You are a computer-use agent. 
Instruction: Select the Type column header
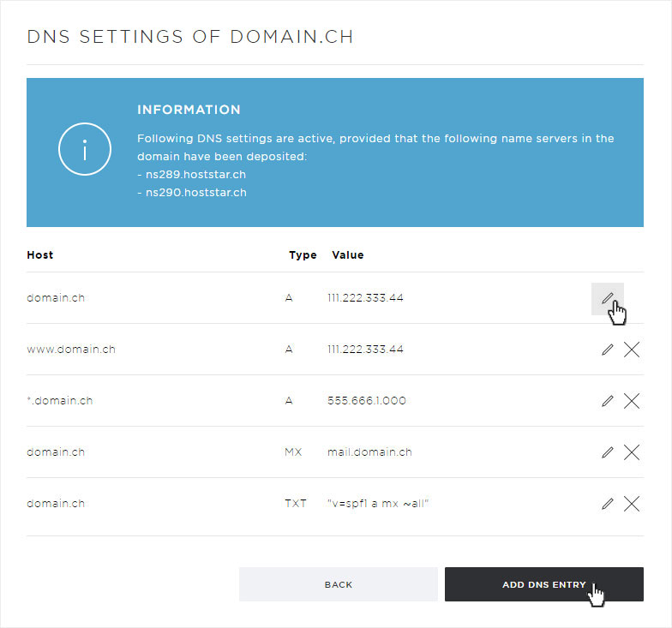(303, 255)
